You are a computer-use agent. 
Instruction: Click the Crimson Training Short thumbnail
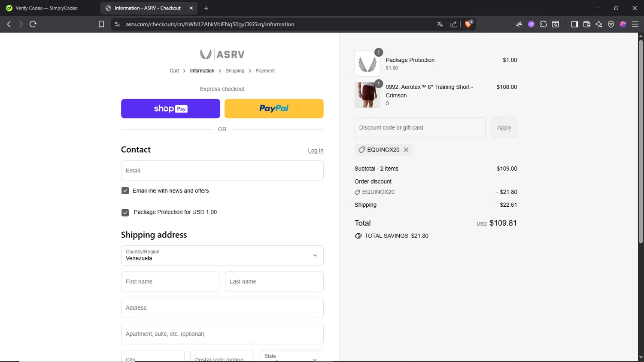[368, 95]
